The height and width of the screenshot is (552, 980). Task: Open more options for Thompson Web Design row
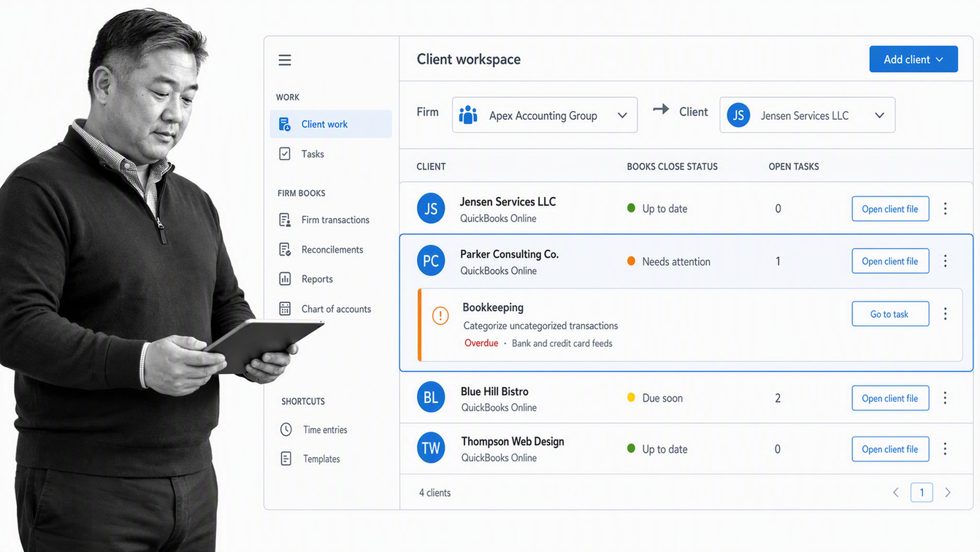click(945, 449)
